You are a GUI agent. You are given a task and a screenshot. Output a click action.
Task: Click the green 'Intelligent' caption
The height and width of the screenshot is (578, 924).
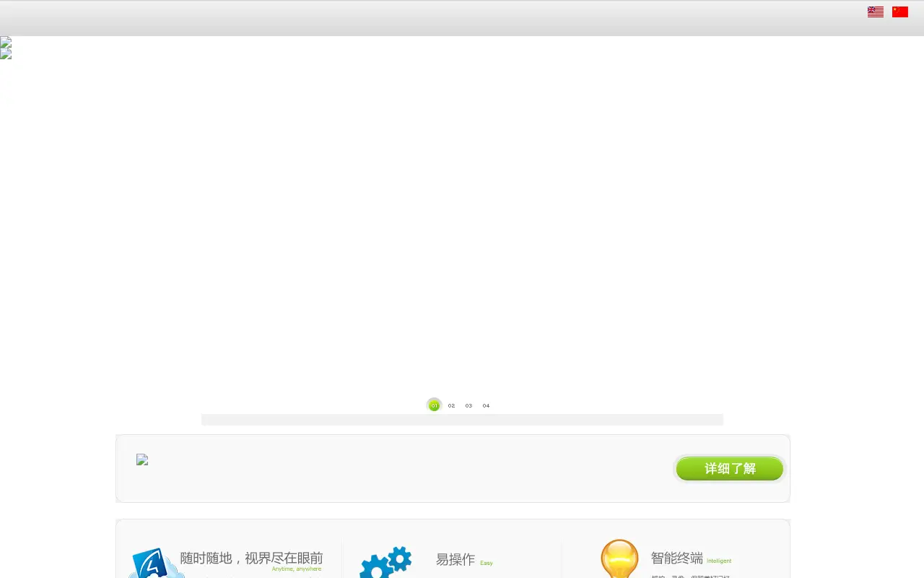click(719, 561)
